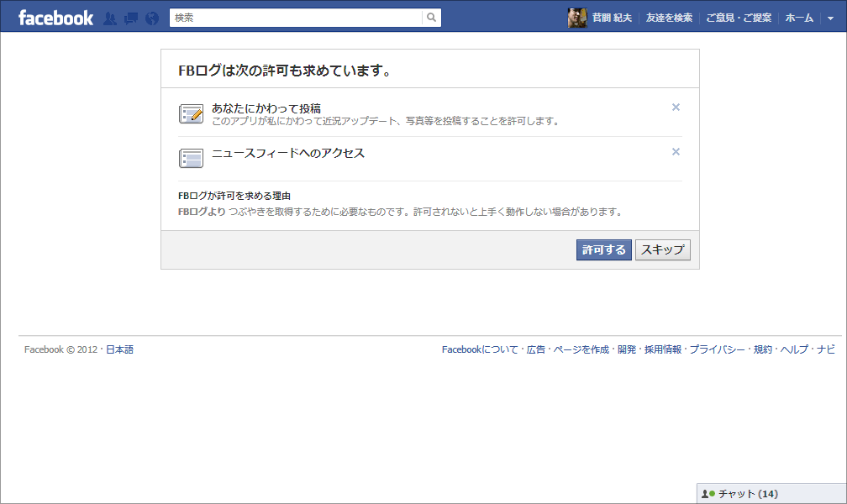
Task: Click the search magnifier button
Action: [x=431, y=18]
